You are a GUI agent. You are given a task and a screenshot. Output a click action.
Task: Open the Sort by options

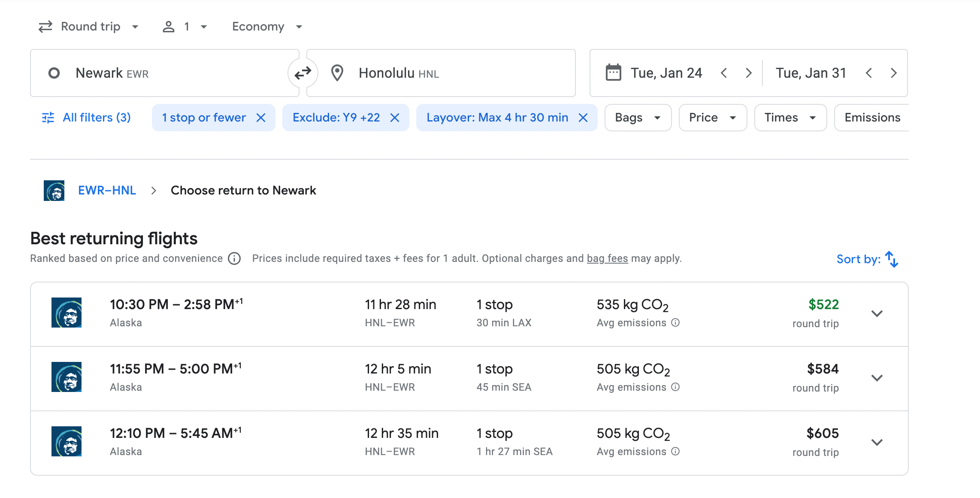867,259
